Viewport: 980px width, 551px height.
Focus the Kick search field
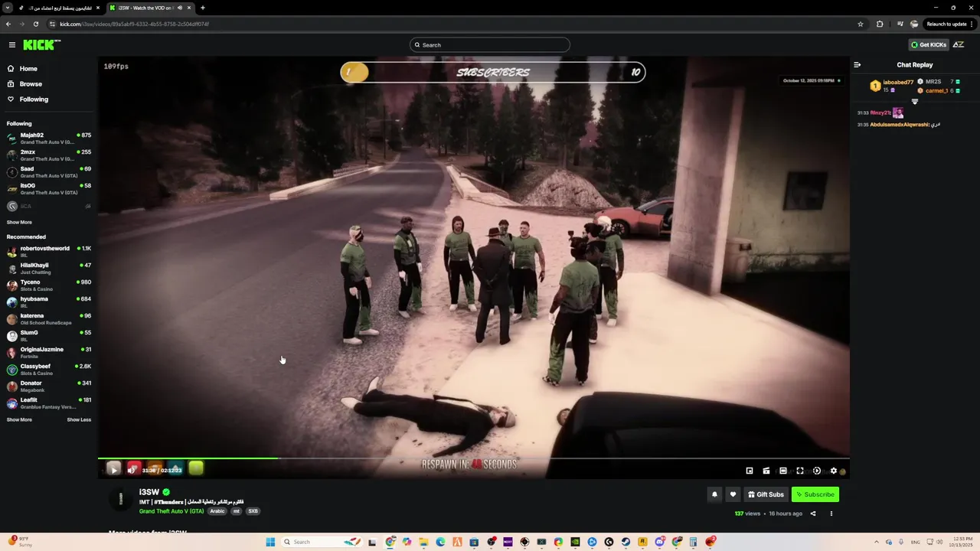[490, 45]
